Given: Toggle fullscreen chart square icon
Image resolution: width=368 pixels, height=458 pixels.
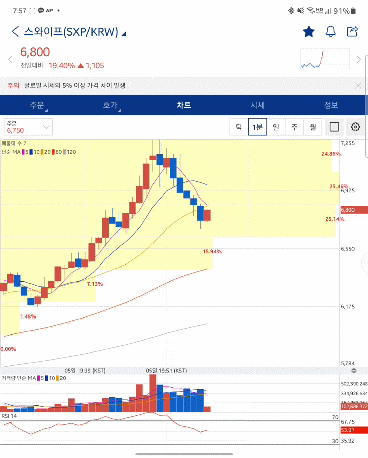Looking at the screenshot, I should [x=334, y=127].
